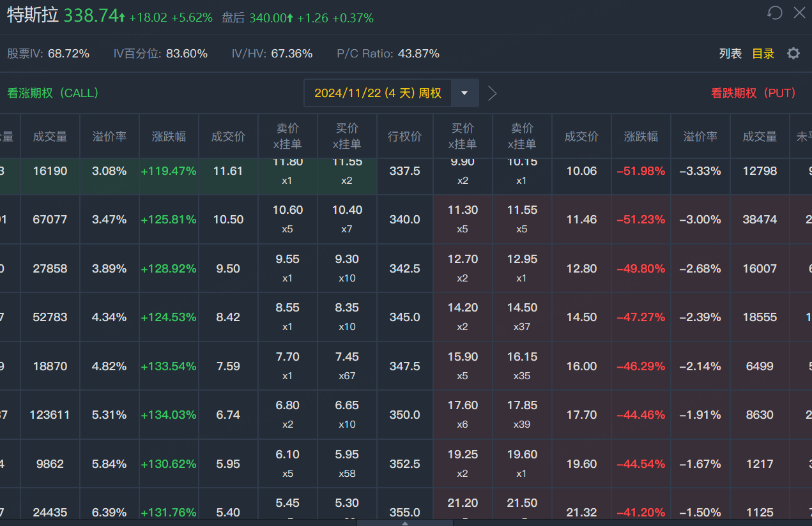Sort by 行权价 column header
This screenshot has height=526, width=812.
(405, 136)
